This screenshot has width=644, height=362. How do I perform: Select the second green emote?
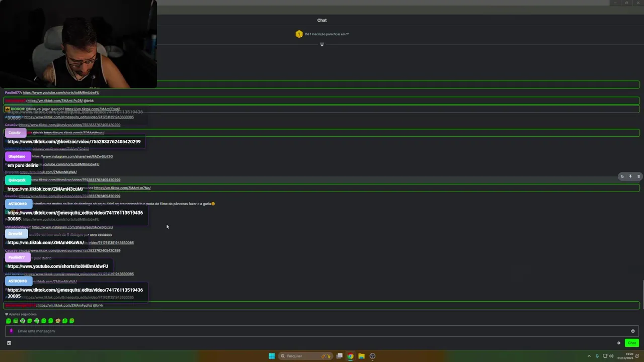[x=16, y=321]
